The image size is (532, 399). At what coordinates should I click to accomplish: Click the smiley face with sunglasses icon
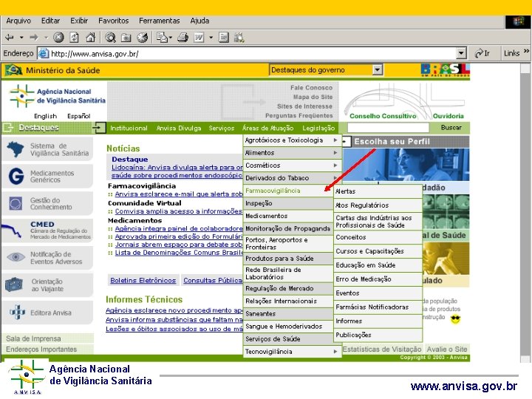click(455, 319)
